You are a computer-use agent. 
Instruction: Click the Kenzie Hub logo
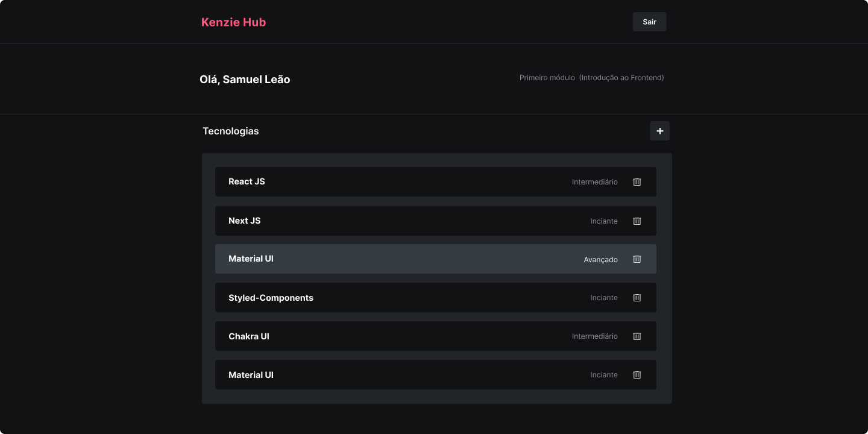(x=233, y=22)
